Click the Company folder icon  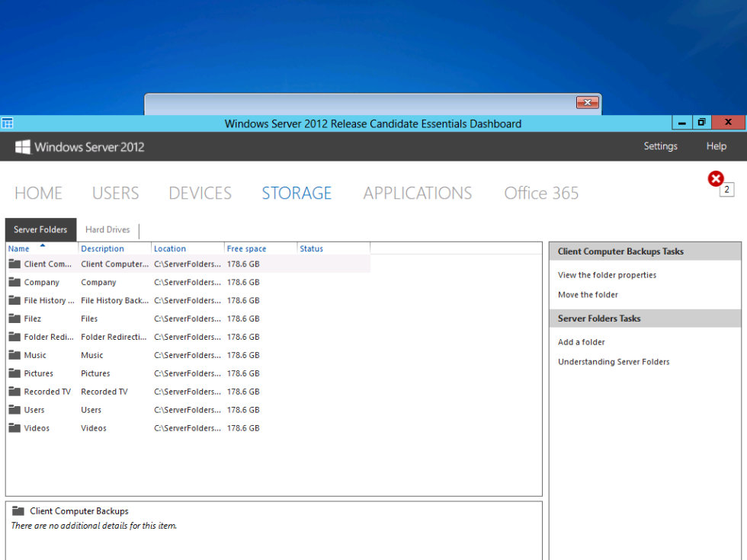point(15,282)
